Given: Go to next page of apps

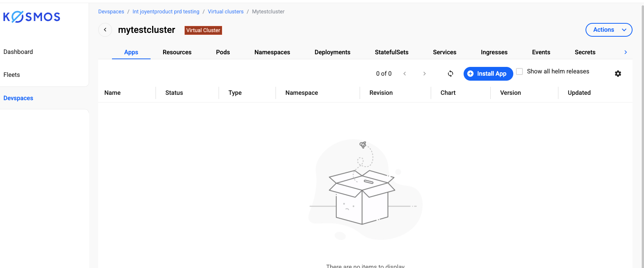Looking at the screenshot, I should point(425,74).
